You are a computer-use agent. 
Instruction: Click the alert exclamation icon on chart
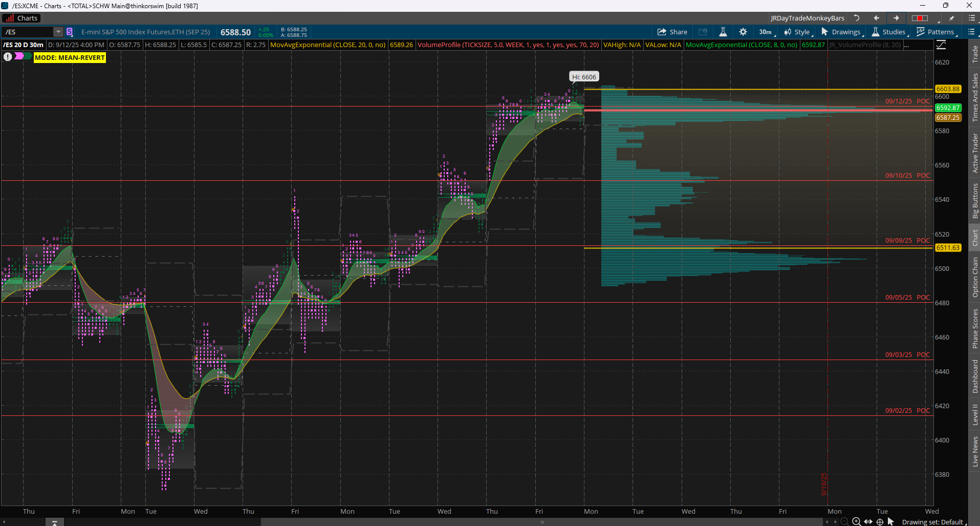8,57
